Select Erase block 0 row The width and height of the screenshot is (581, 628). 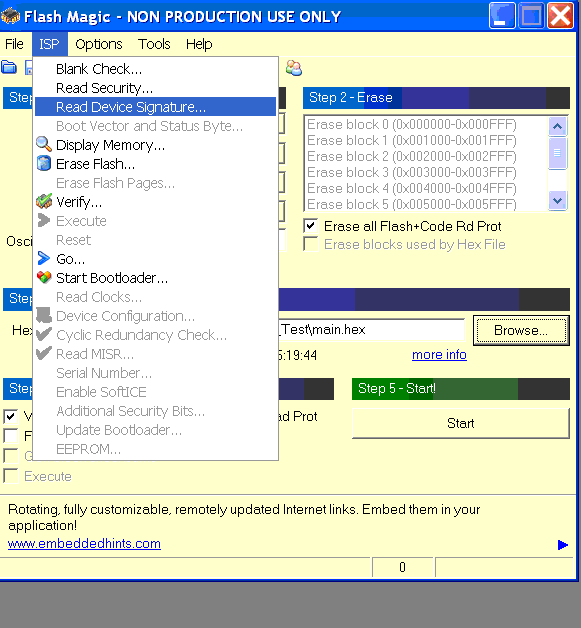426,125
